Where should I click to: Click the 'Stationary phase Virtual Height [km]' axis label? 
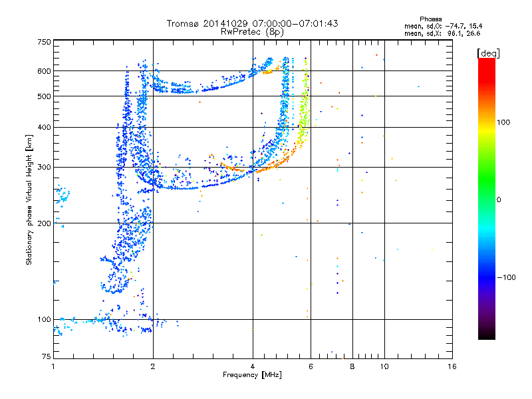pos(29,199)
